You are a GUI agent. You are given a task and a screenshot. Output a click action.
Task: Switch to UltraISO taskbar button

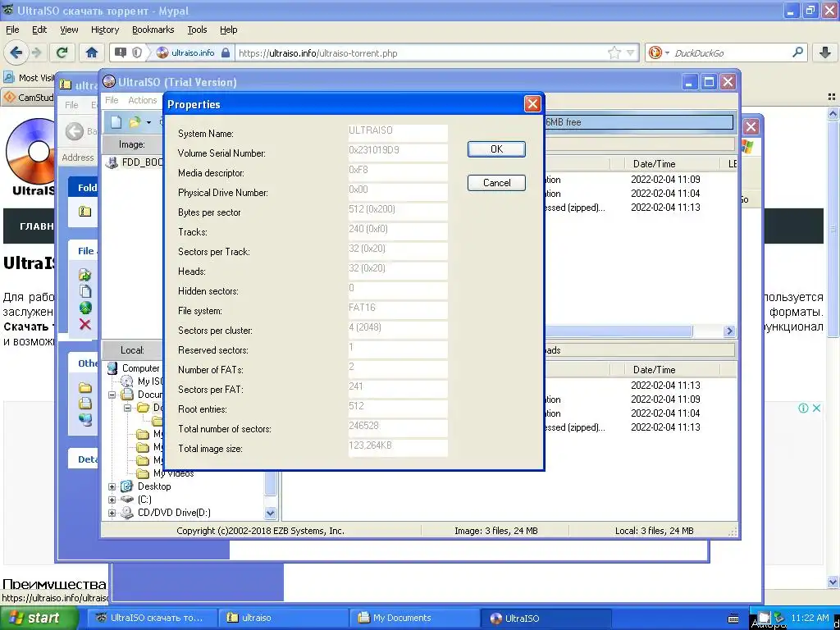click(546, 618)
